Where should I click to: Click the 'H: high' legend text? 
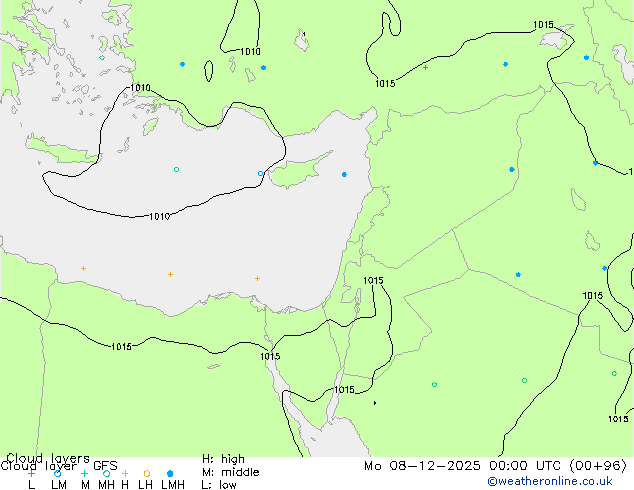pos(223,459)
